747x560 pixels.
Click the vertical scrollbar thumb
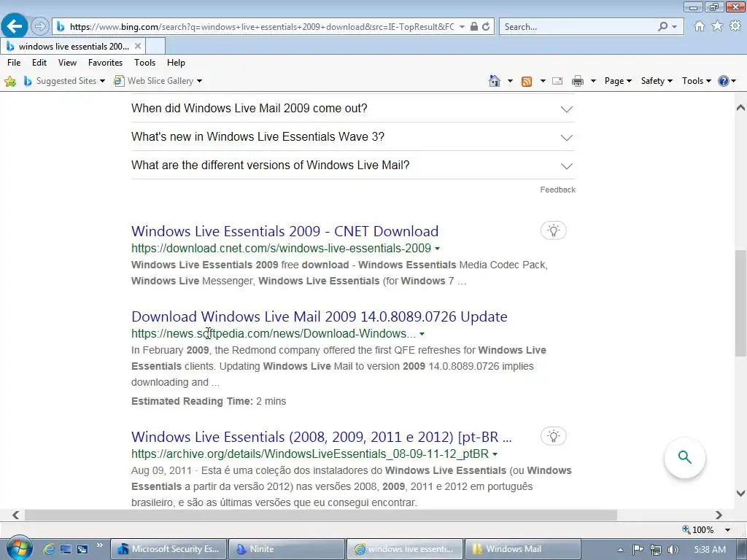pyautogui.click(x=740, y=303)
